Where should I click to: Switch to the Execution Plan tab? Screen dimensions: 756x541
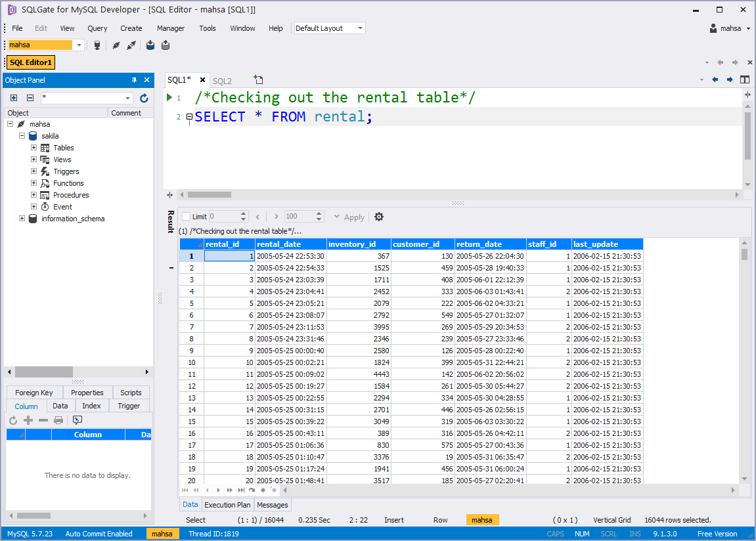click(x=227, y=504)
